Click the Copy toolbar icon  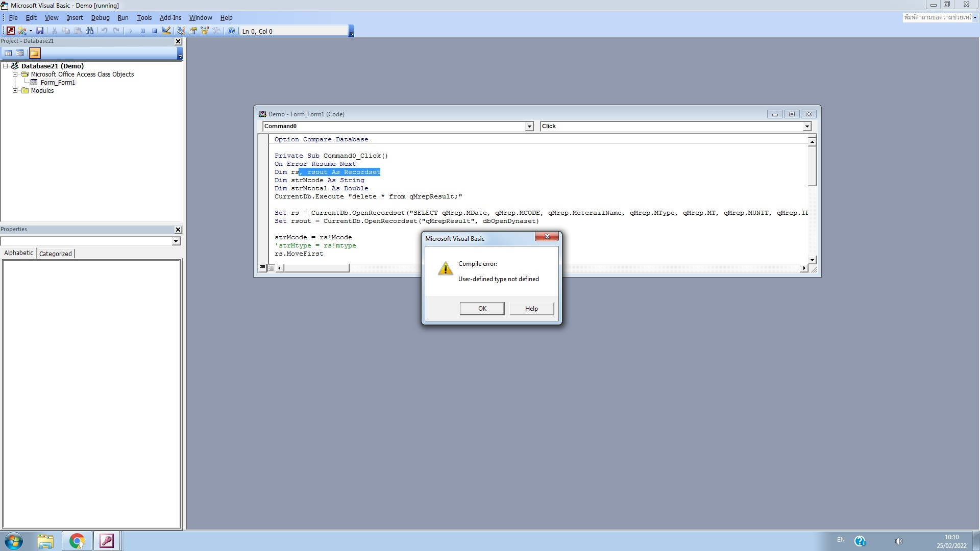coord(66,31)
